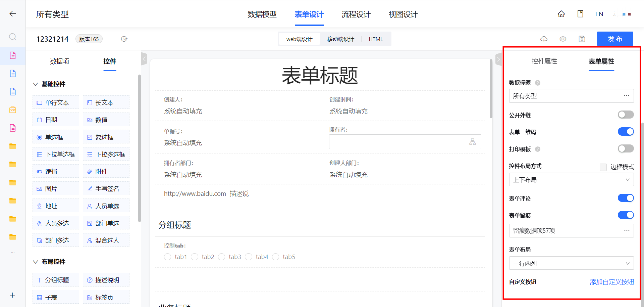Open the bookmark help icon
The height and width of the screenshot is (307, 644).
(x=580, y=14)
